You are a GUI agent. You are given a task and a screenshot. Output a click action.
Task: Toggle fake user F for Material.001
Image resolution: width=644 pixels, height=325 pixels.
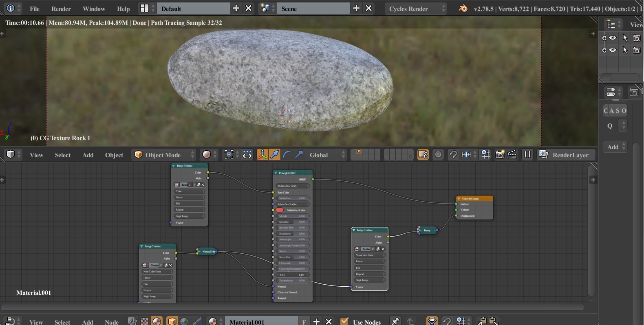pyautogui.click(x=304, y=321)
